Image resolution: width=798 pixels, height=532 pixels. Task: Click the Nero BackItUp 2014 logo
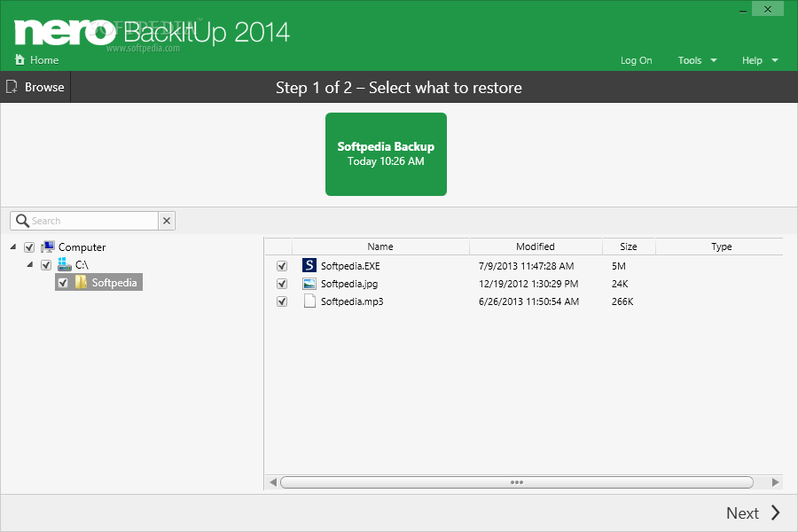[153, 33]
